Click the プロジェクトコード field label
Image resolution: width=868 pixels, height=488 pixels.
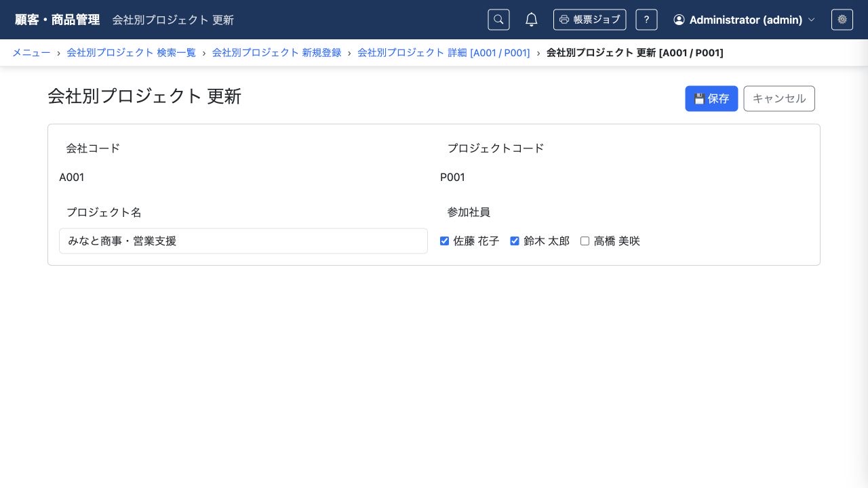(x=496, y=148)
